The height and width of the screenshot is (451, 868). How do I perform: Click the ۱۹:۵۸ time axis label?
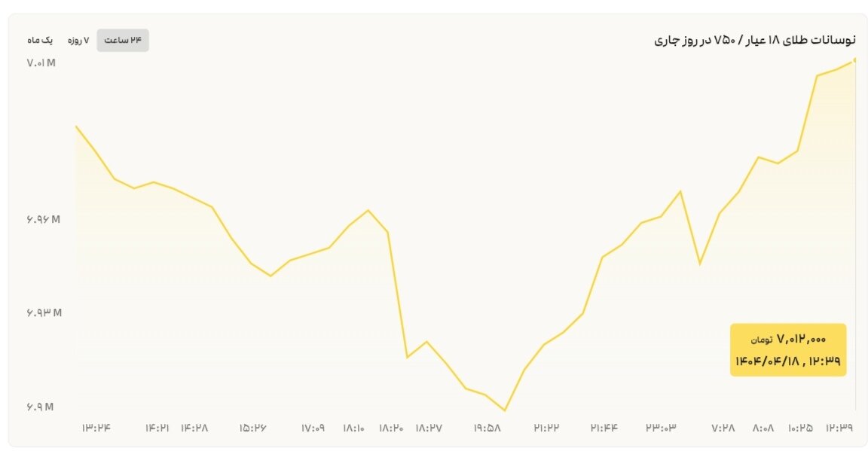click(487, 428)
